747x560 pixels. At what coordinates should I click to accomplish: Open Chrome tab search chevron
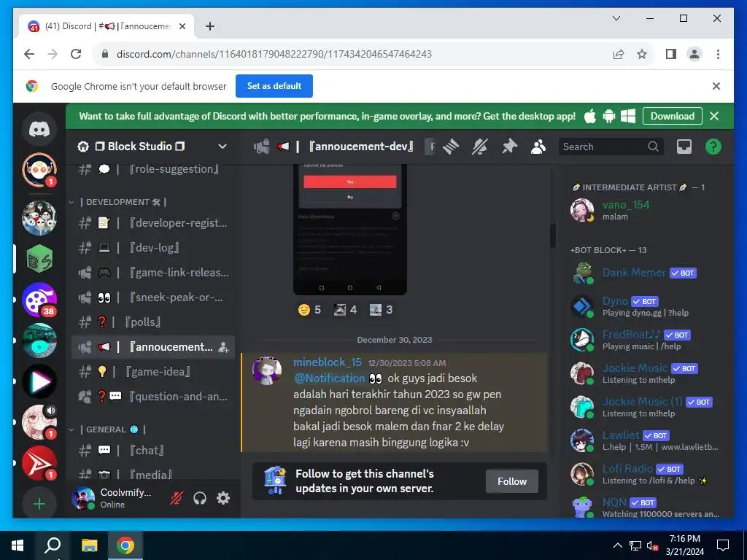(x=616, y=18)
